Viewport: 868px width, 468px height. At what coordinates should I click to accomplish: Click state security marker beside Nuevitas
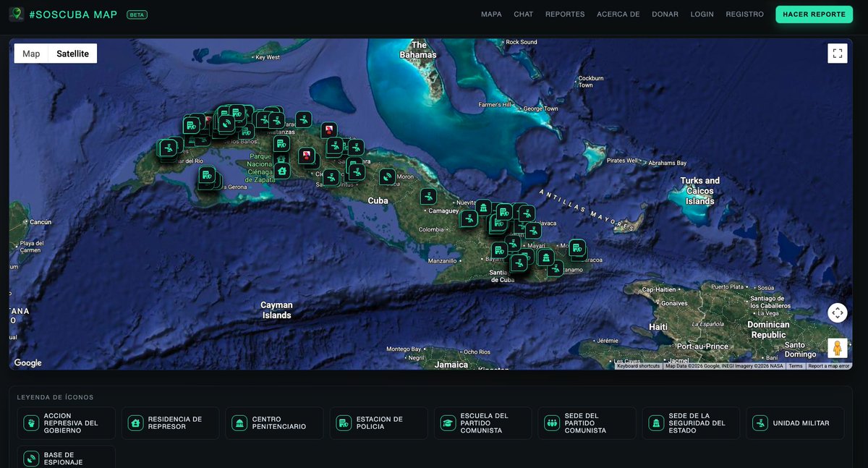[x=483, y=208]
